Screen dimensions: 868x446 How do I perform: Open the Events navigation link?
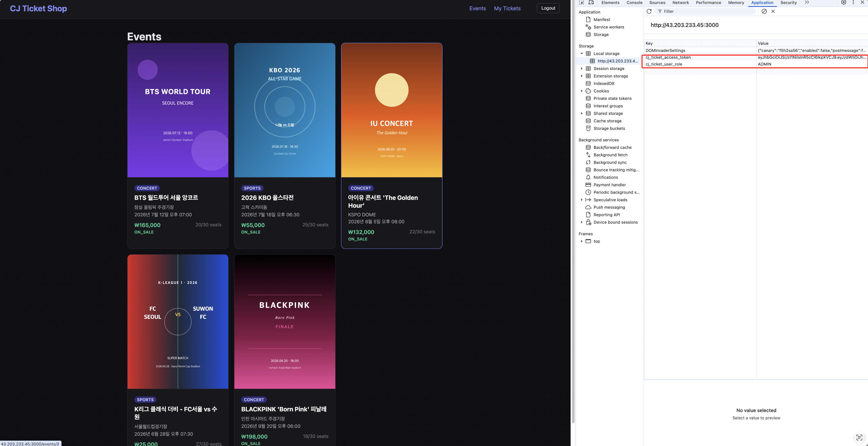point(477,9)
